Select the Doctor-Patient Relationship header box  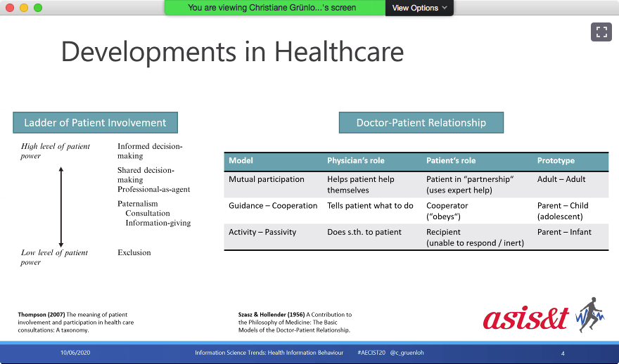tap(421, 122)
